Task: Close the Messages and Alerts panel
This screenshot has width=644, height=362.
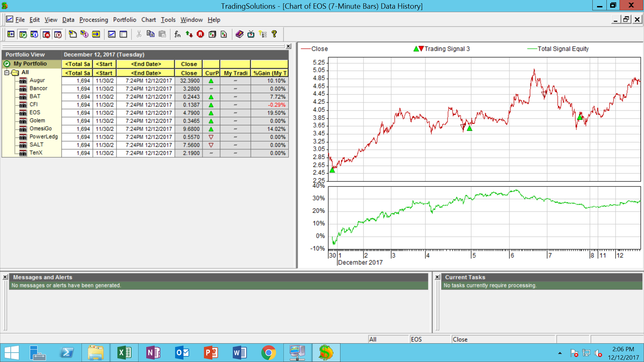Action: (x=5, y=277)
